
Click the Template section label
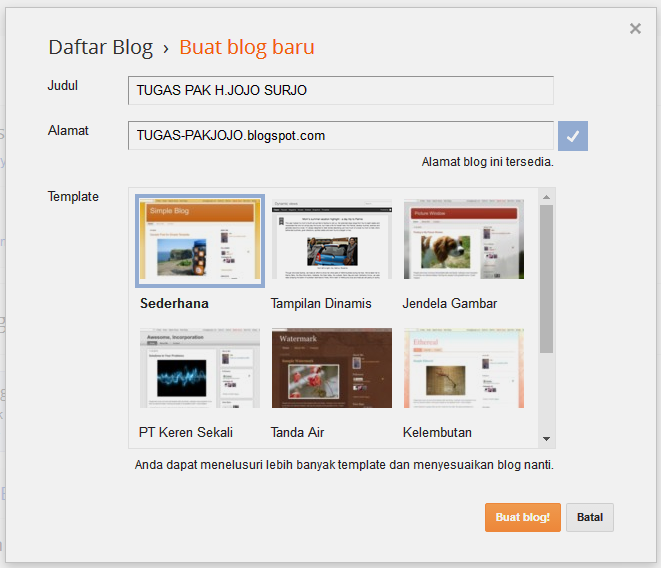click(73, 197)
